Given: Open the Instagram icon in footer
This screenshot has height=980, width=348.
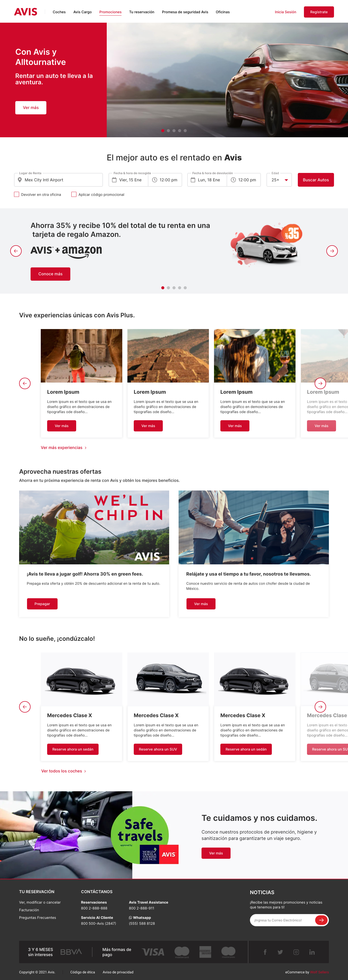Looking at the screenshot, I should point(296,952).
